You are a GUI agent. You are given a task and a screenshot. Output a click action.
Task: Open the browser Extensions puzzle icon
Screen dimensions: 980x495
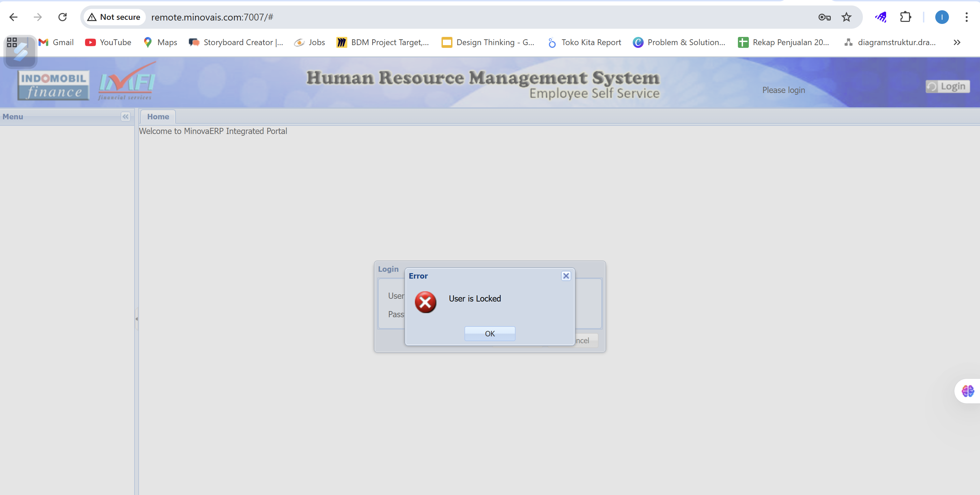pos(906,17)
